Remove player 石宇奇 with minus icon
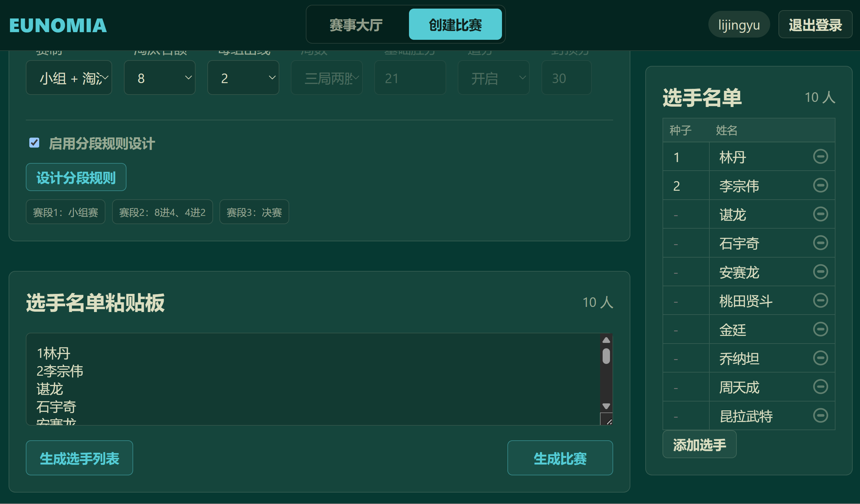 (x=821, y=243)
